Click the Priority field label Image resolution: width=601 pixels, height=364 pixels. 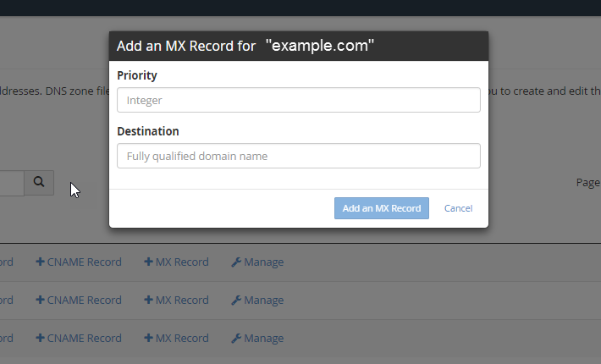coord(137,75)
